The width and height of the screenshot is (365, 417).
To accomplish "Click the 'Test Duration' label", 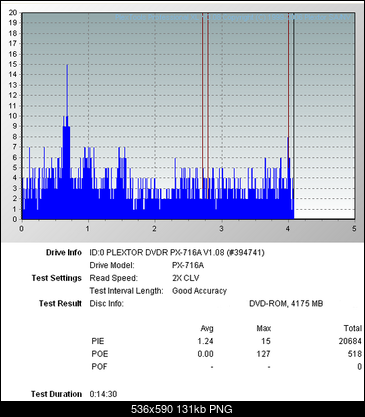I will point(56,394).
